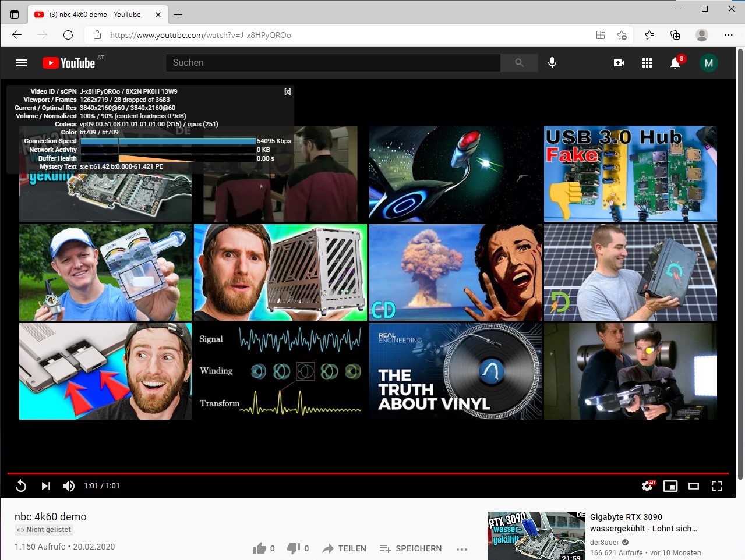
Task: Open a new browser tab
Action: click(x=178, y=15)
